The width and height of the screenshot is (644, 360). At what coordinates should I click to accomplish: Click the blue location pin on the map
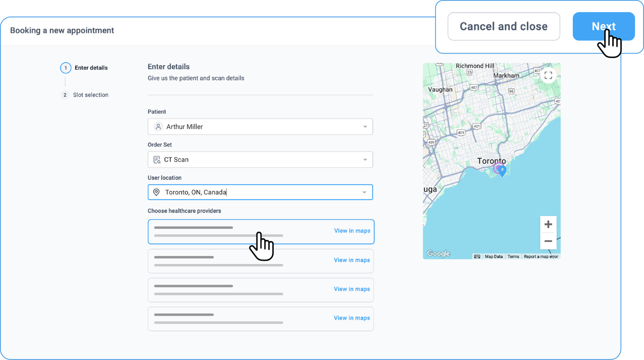(x=502, y=170)
